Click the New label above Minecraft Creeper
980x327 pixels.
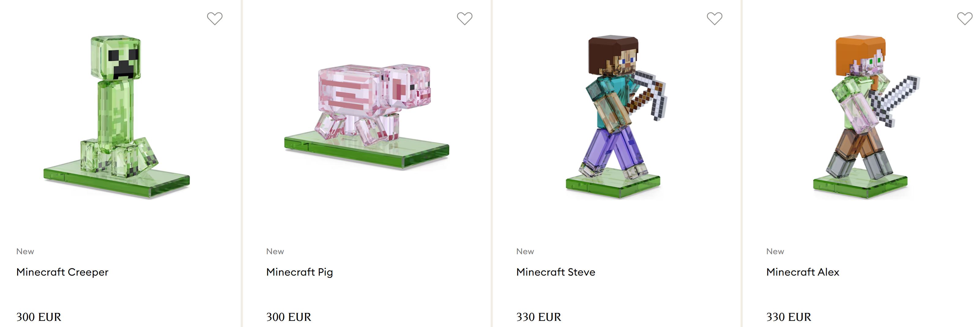[25, 251]
